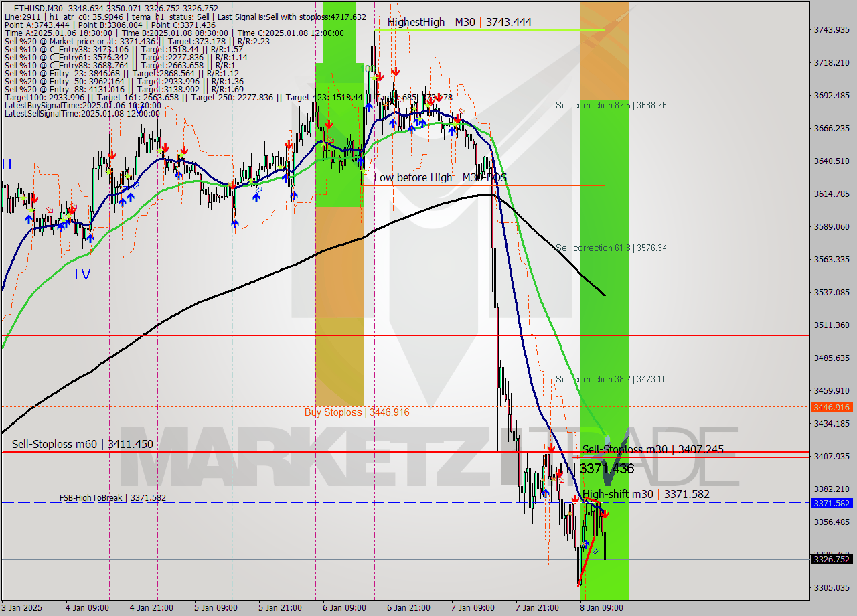Image resolution: width=857 pixels, height=616 pixels.
Task: Click the 3485.635 price axis value
Action: click(831, 358)
